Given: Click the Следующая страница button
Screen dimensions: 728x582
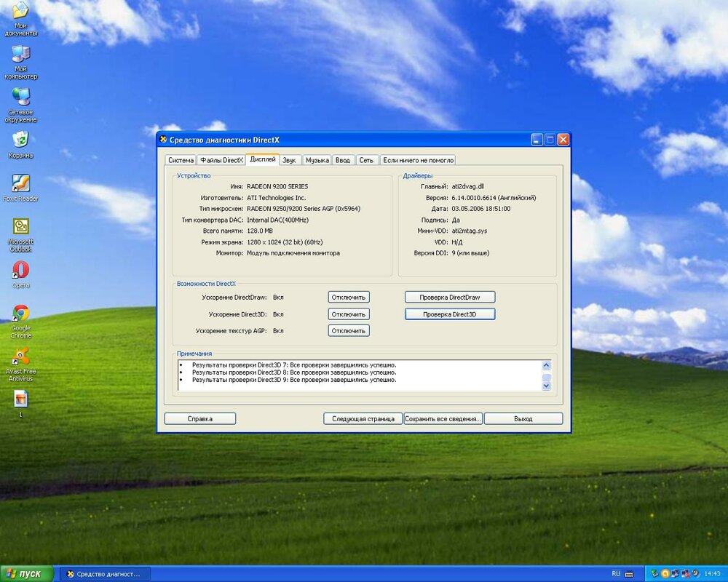Looking at the screenshot, I should (x=363, y=418).
